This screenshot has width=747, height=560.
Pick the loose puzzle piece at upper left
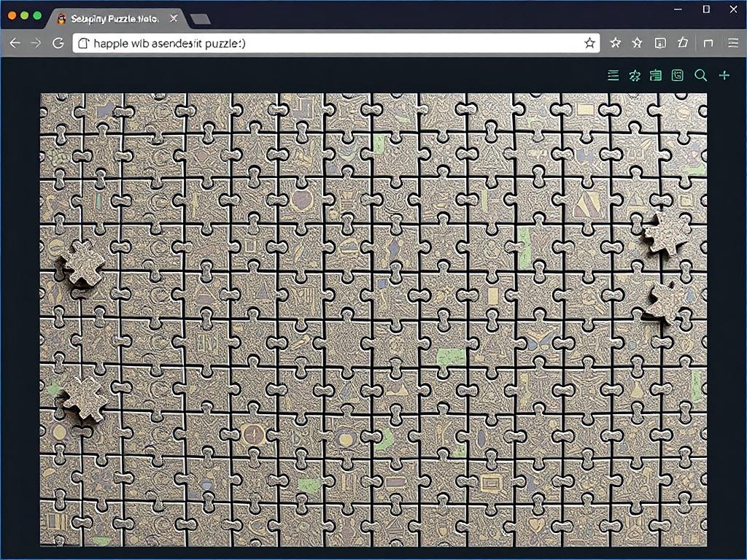(x=82, y=263)
